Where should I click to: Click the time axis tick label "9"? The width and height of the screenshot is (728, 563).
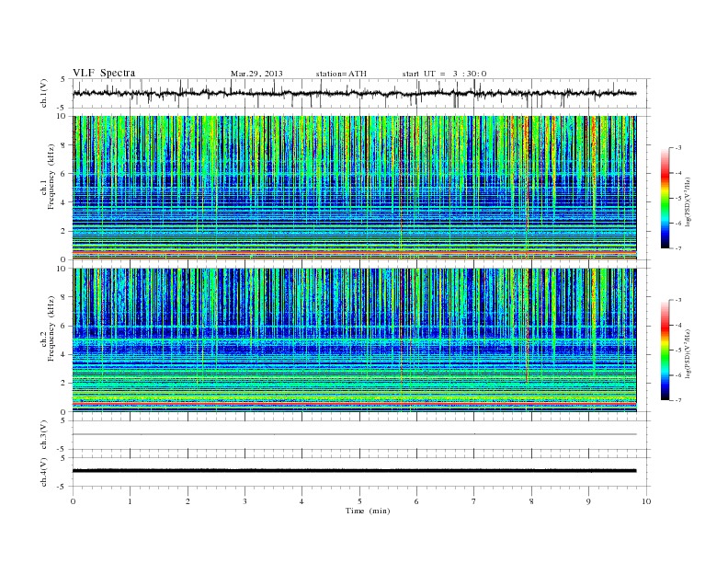click(x=588, y=501)
